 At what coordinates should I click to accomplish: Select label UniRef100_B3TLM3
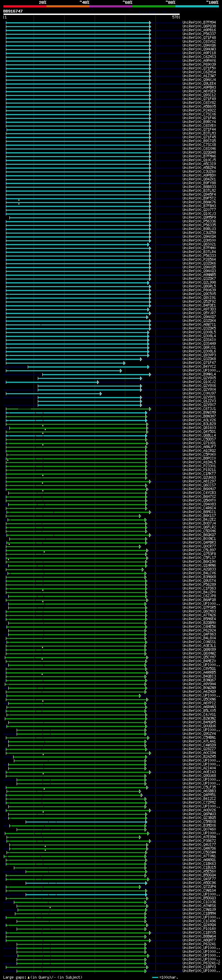(199, 133)
